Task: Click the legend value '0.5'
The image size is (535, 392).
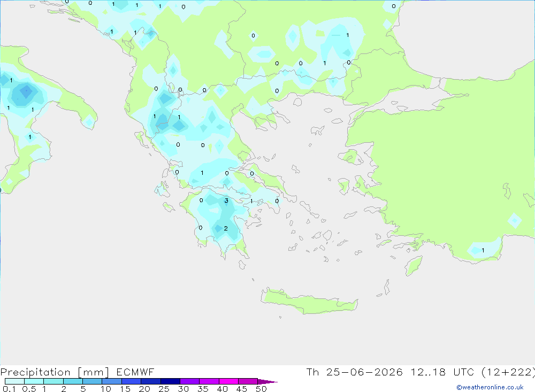Action: tap(29, 389)
